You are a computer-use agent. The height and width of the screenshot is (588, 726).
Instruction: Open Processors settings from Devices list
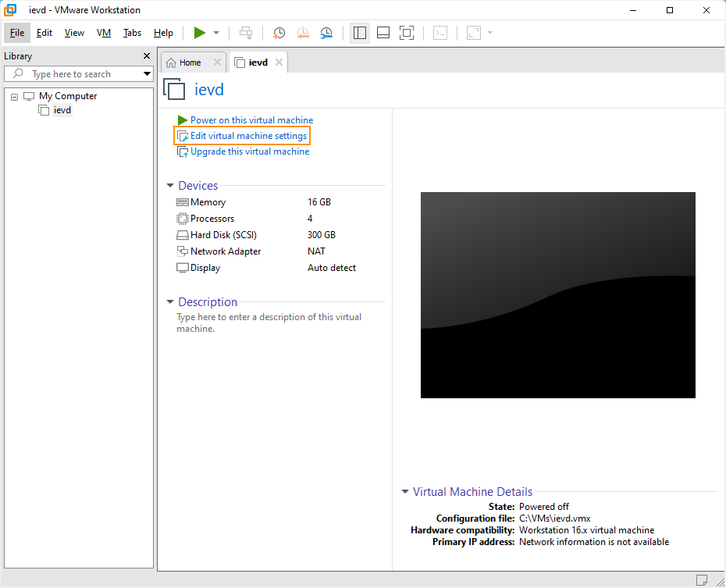point(211,218)
